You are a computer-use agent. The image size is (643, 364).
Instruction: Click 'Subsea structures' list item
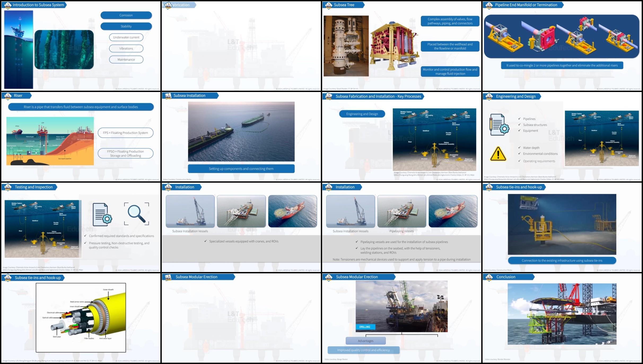pos(535,125)
